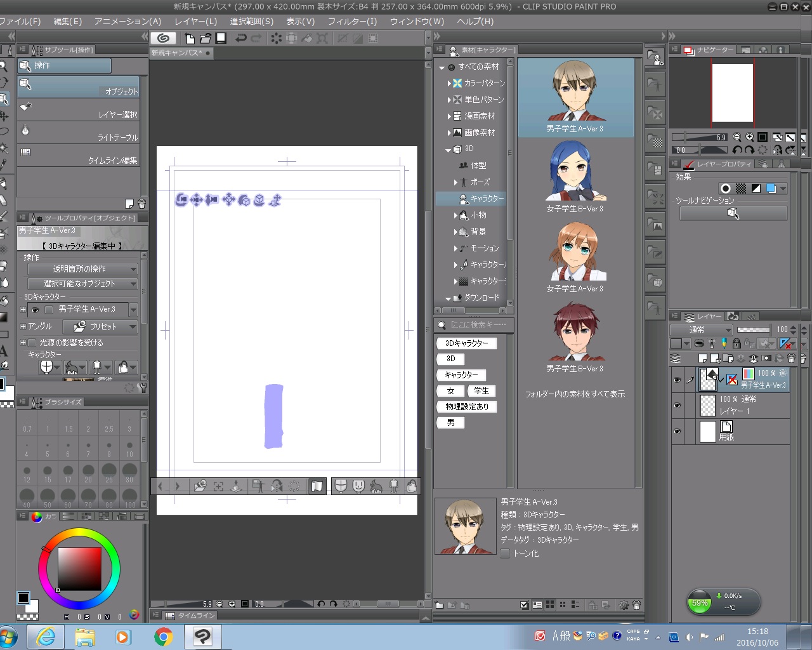The height and width of the screenshot is (650, 812).
Task: Click the 学生 tag button
Action: 481,391
